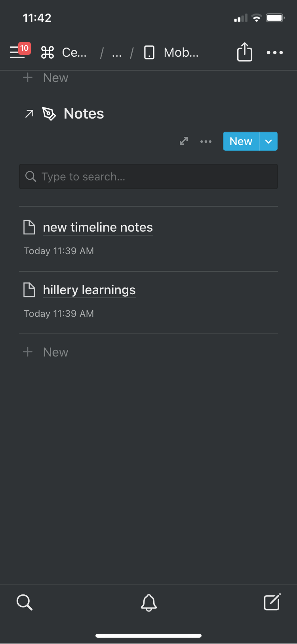
Task: Open the page options menu
Action: point(274,52)
